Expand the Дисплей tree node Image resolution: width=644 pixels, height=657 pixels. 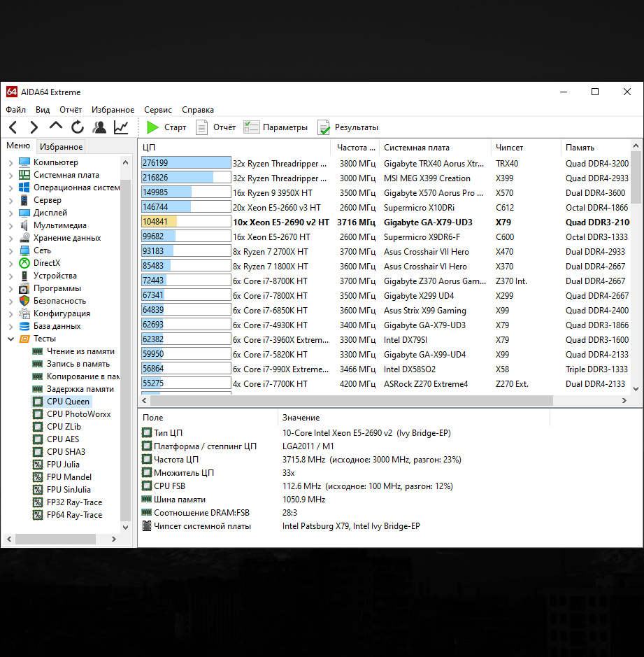(x=11, y=213)
